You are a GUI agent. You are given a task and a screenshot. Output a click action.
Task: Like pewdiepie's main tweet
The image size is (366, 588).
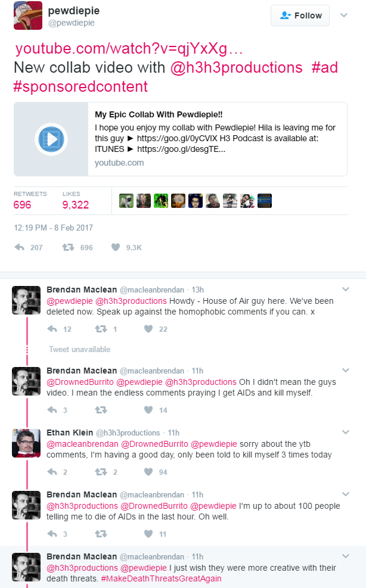(116, 247)
